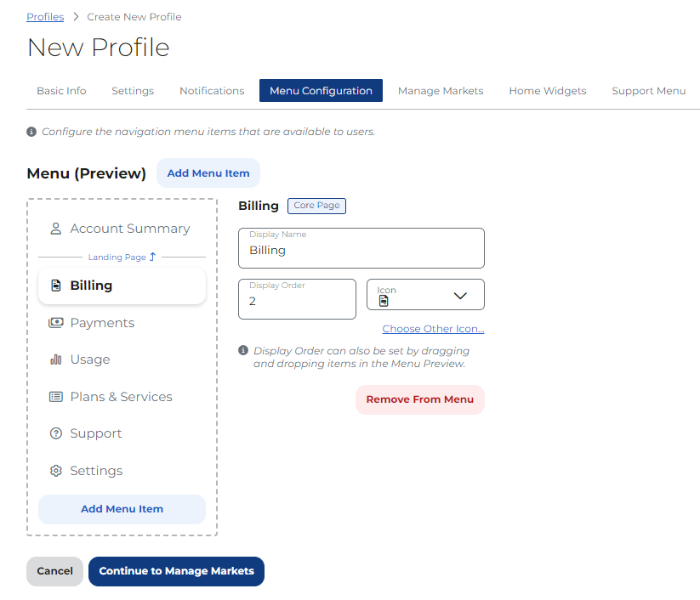Viewport: 700px width, 600px height.
Task: Go to the Manage Markets tab
Action: coord(441,91)
